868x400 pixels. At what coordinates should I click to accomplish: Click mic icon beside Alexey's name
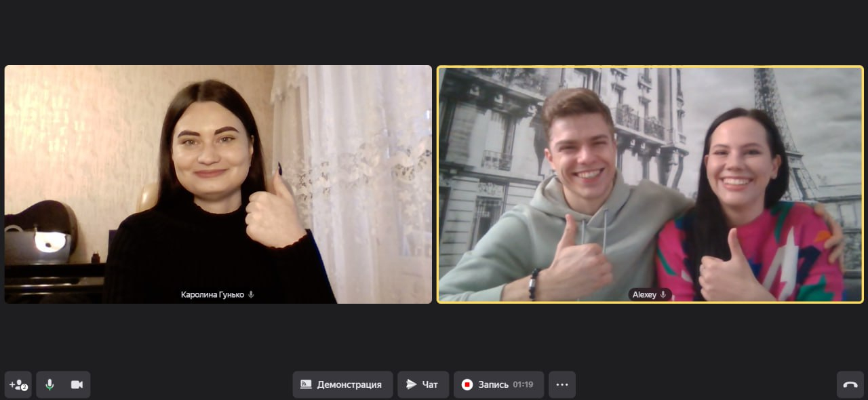point(663,295)
